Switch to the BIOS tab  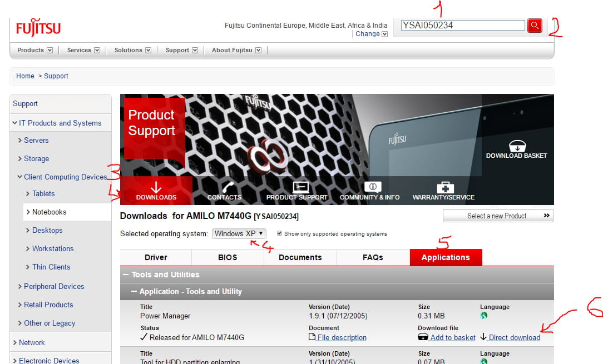pos(228,257)
